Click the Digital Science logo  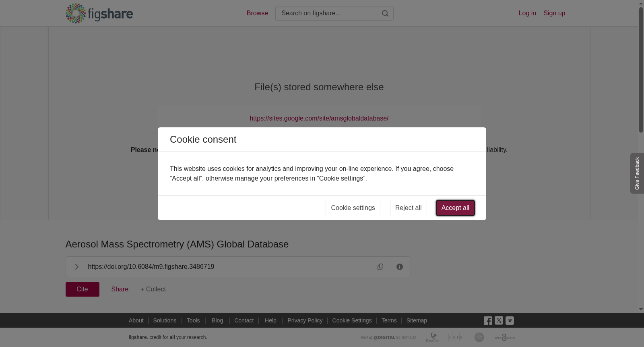[x=388, y=337]
